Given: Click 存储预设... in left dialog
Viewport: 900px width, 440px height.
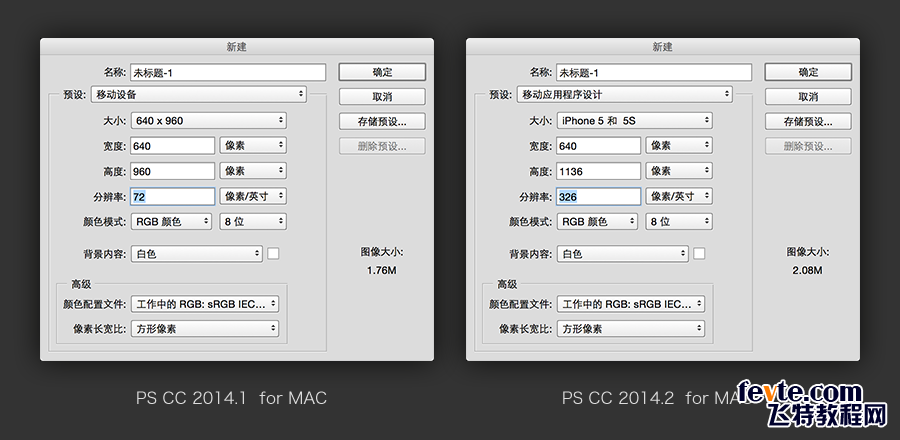Looking at the screenshot, I should [x=382, y=122].
